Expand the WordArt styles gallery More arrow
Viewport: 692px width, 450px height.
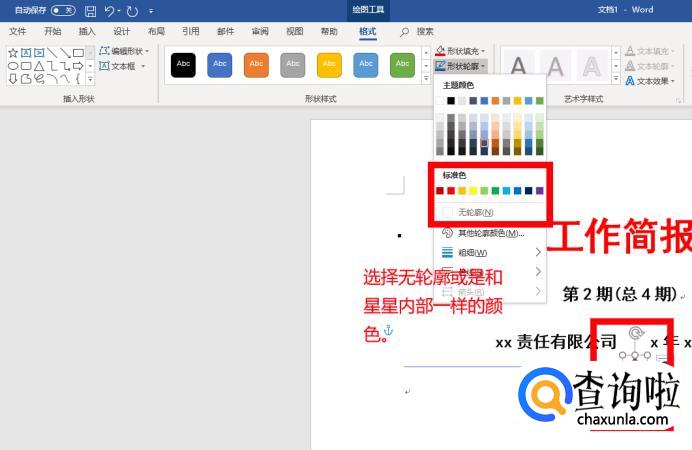616,79
